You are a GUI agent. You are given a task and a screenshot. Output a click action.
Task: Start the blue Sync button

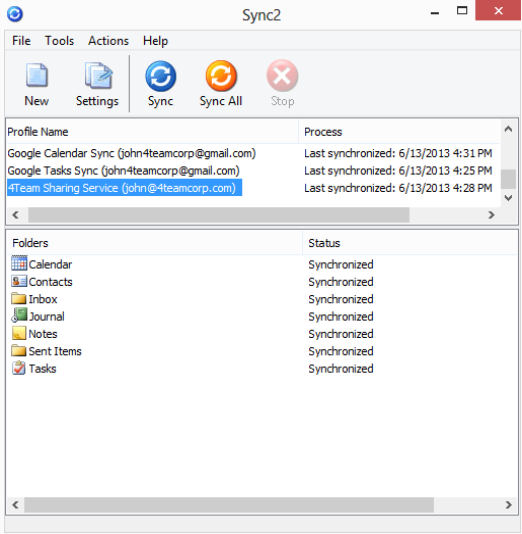tap(160, 76)
